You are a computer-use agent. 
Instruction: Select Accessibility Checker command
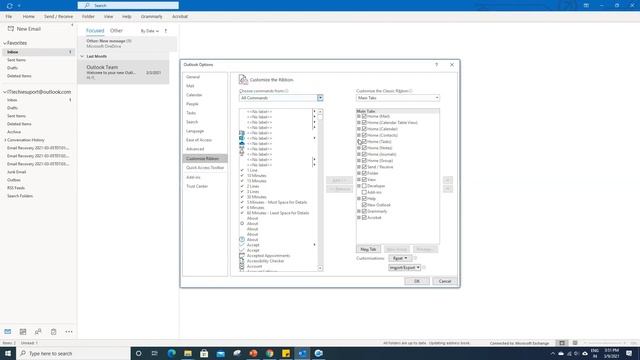[265, 261]
